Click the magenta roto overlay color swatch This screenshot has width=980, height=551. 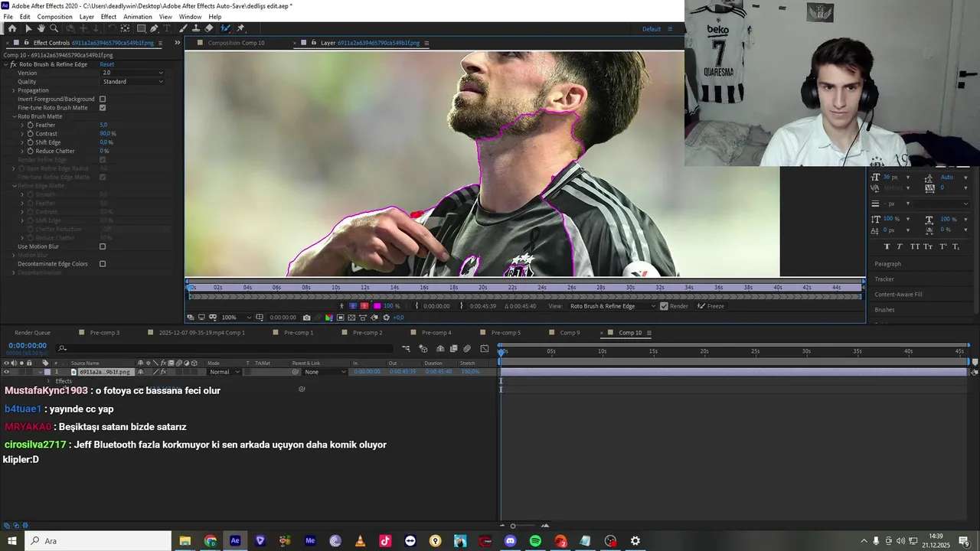(x=377, y=306)
